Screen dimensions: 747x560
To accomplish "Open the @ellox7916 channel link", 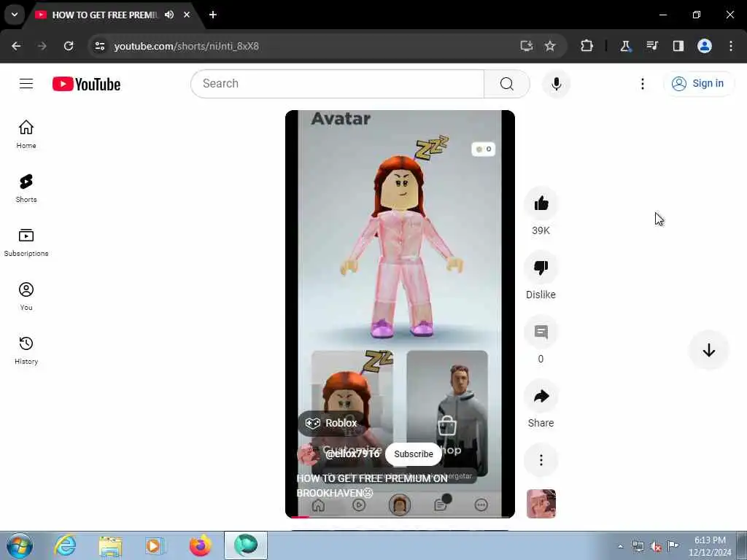I will point(352,454).
